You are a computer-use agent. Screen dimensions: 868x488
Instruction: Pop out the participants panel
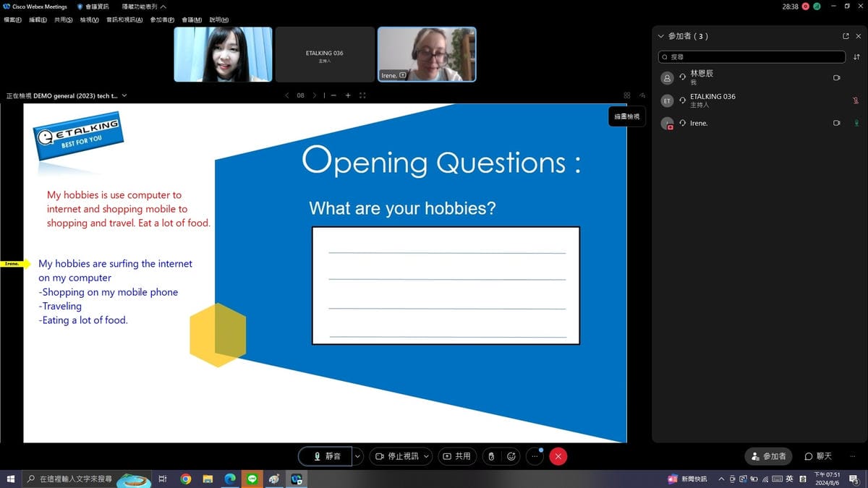846,36
